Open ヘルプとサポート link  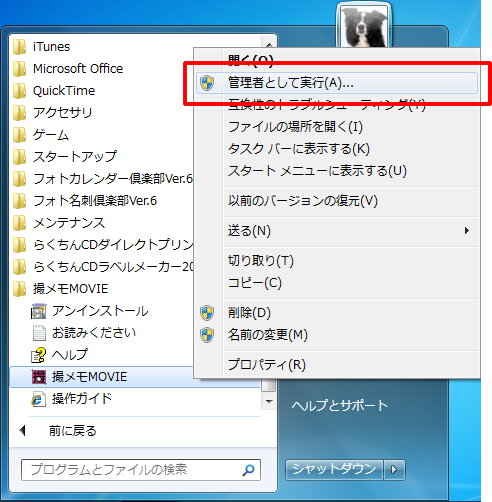pyautogui.click(x=339, y=406)
